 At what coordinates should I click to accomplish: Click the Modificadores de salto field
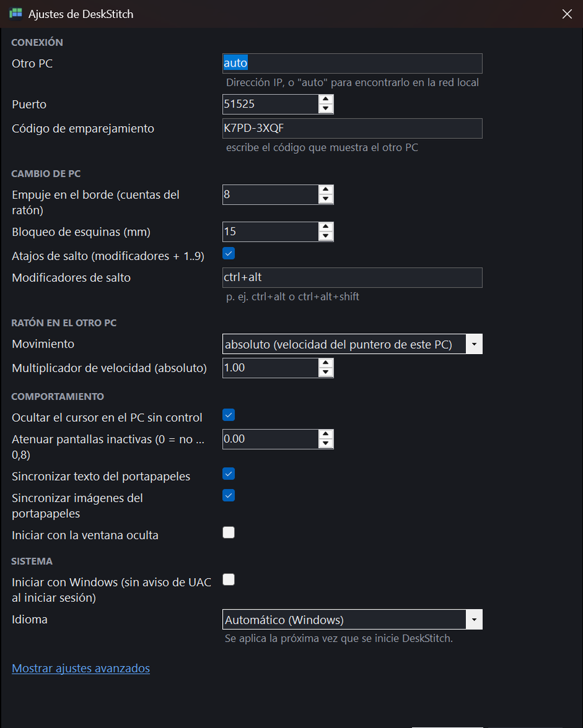click(x=352, y=278)
